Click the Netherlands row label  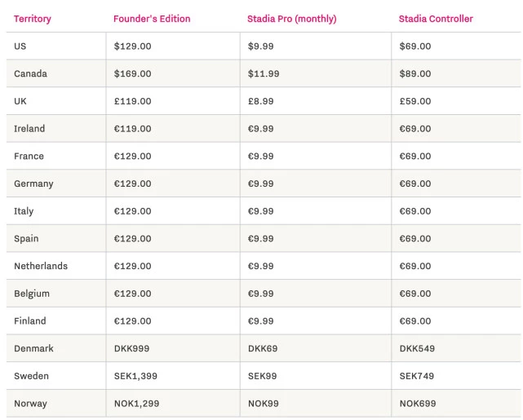pyautogui.click(x=41, y=266)
